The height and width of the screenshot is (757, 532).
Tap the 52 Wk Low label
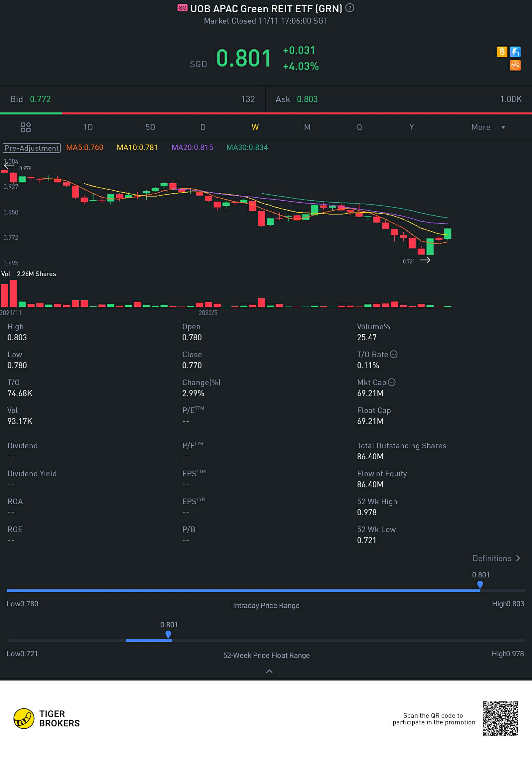coord(376,530)
